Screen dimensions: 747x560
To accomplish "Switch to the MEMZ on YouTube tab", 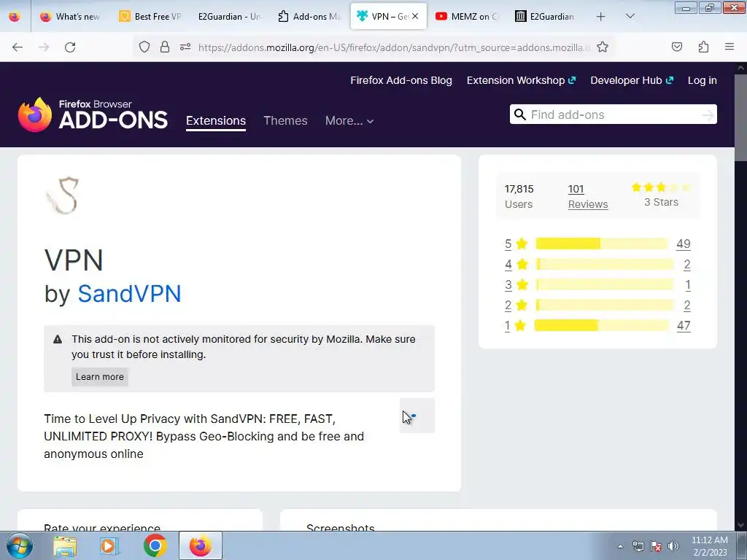I will coord(468,16).
